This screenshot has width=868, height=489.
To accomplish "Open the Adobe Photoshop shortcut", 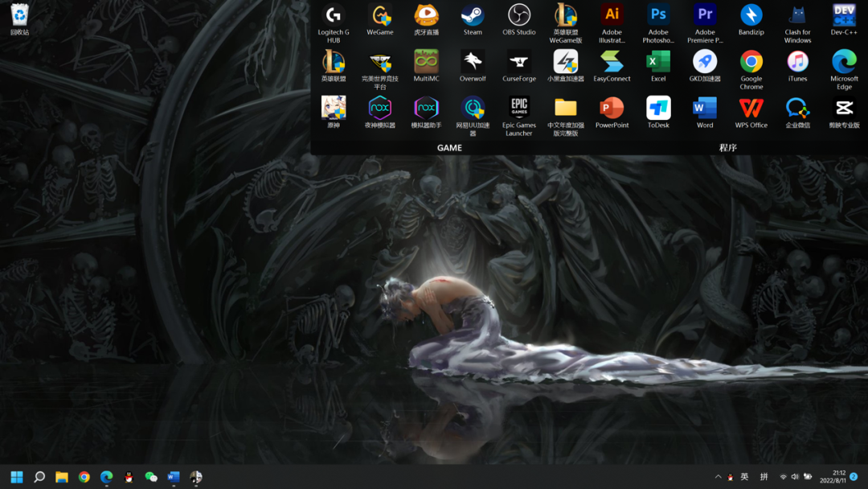I will click(x=658, y=15).
